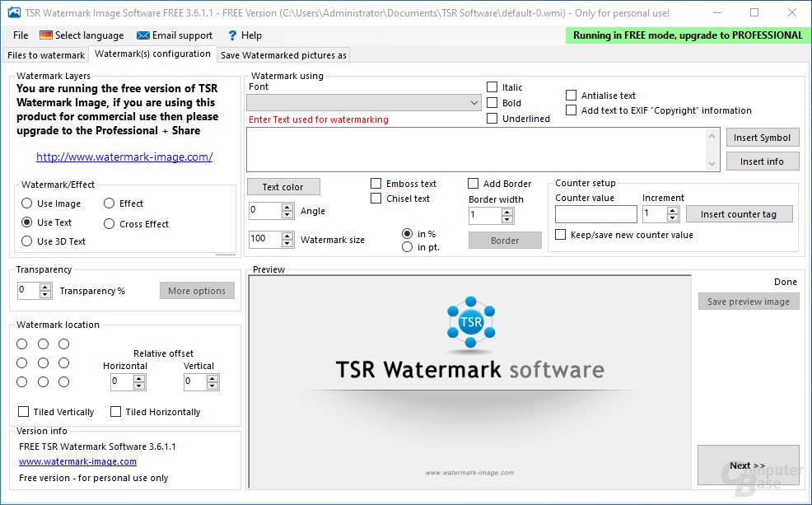Screen dimensions: 812x505
Task: Click the TSR app icon in title bar
Action: coord(14,12)
